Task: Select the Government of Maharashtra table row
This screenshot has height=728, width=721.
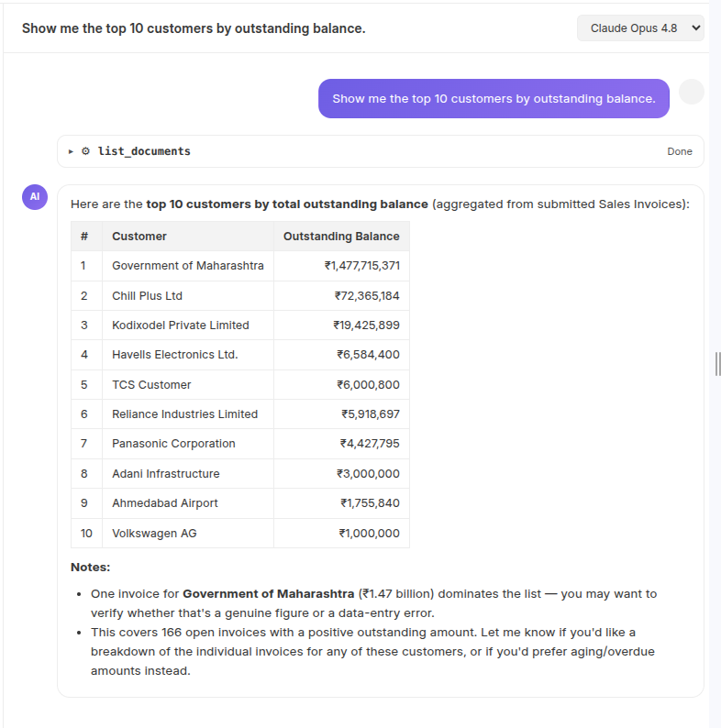Action: pyautogui.click(x=240, y=266)
